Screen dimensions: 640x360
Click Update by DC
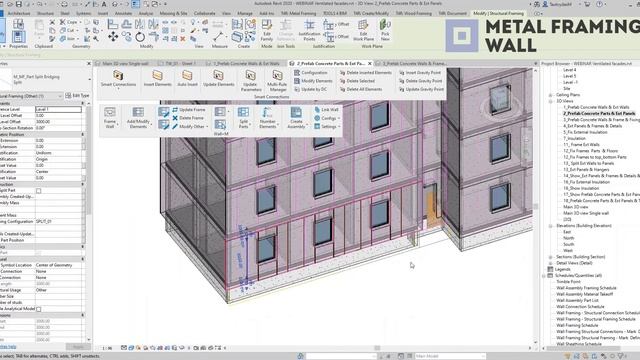click(310, 89)
